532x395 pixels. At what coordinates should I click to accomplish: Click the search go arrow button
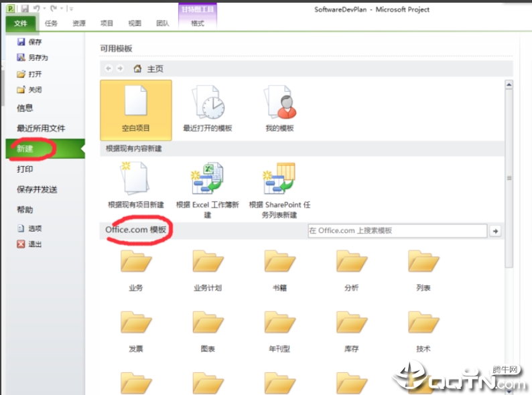[x=495, y=230]
